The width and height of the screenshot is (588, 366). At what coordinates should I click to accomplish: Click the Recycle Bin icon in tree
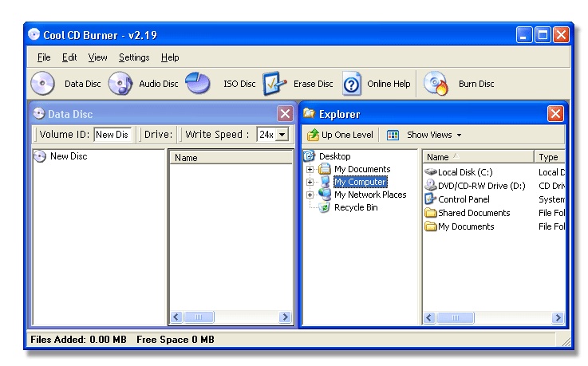[324, 207]
